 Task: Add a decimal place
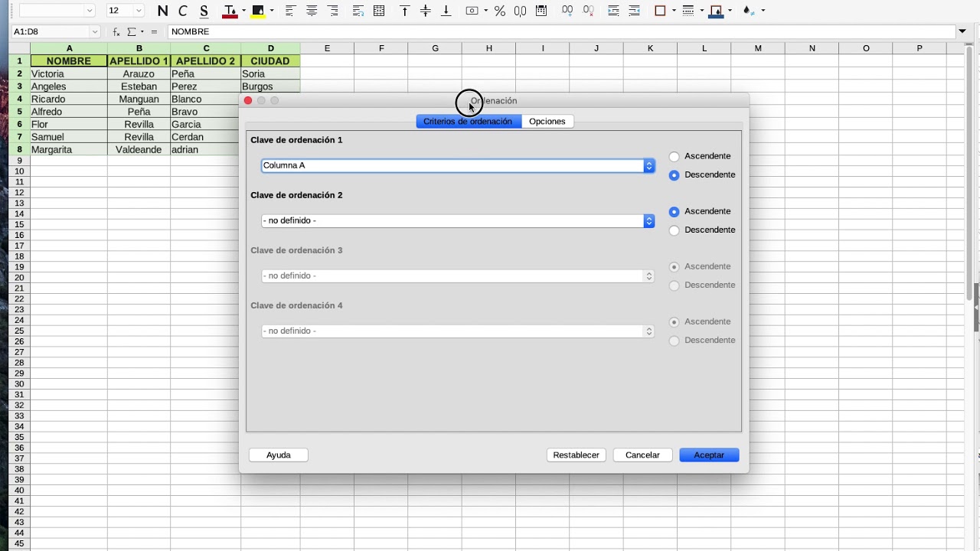(567, 11)
